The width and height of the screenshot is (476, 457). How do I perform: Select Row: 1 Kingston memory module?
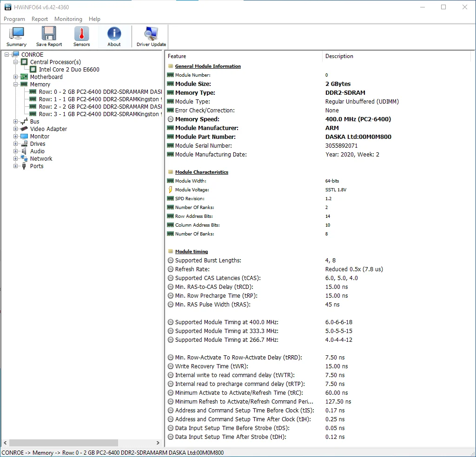(100, 99)
